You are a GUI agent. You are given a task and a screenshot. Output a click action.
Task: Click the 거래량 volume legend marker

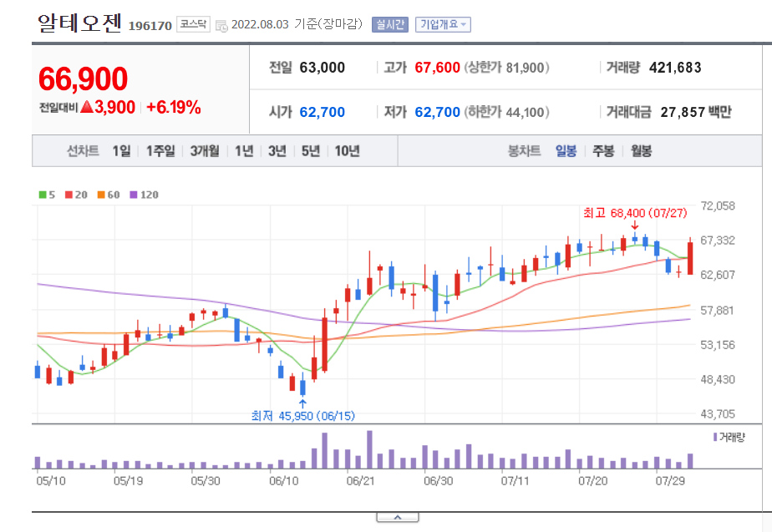coord(715,437)
